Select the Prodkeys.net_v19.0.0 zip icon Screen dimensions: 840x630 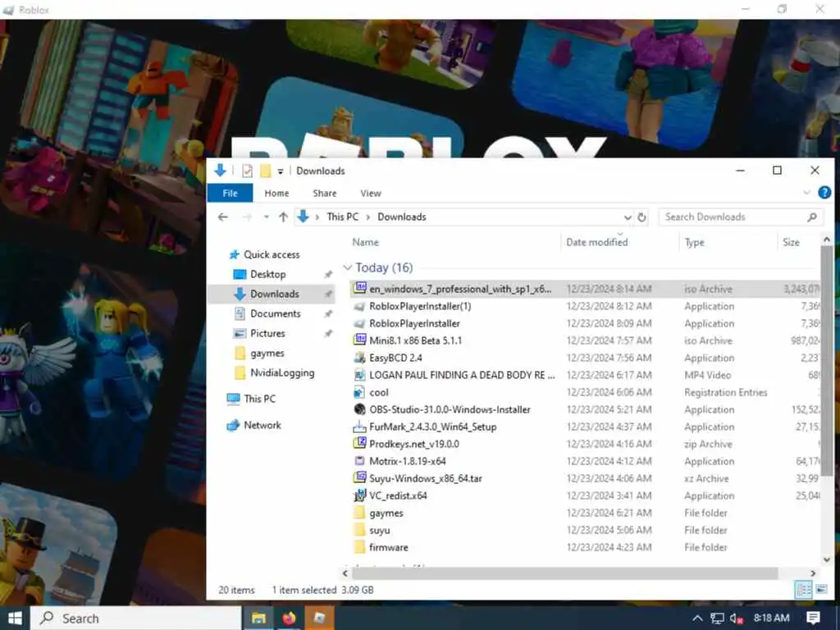coord(359,444)
